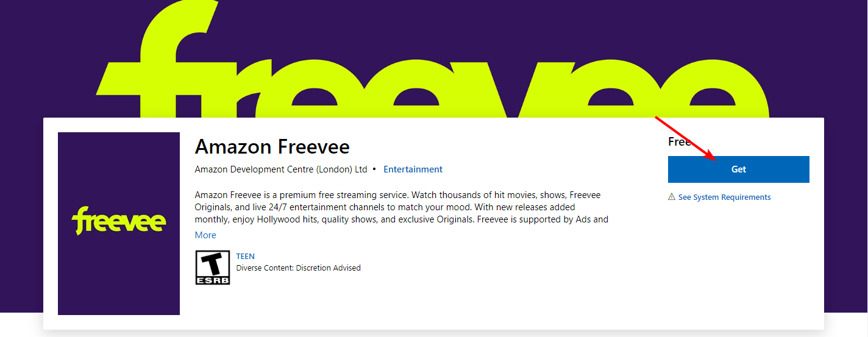Open the TEEN rating link

[246, 257]
